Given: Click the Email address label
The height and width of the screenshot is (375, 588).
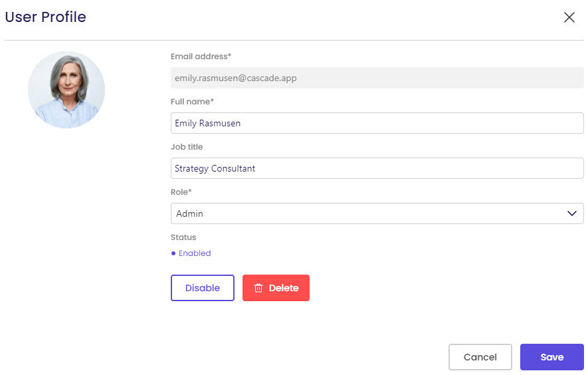Looking at the screenshot, I should (x=201, y=57).
